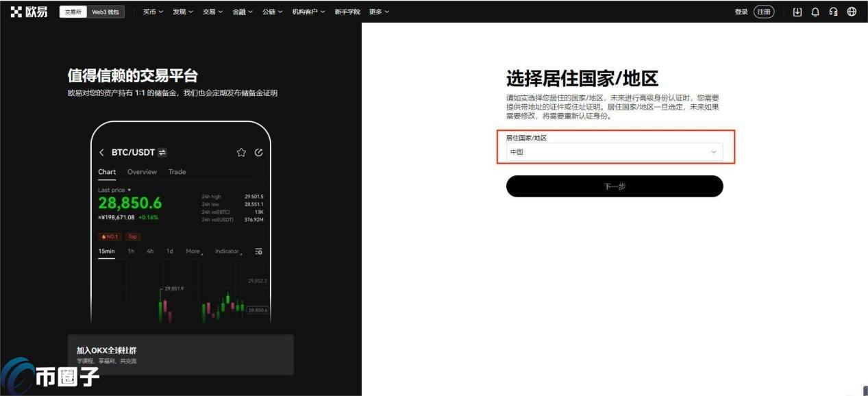868x396 pixels.
Task: Click the 24h high value 29,501.5
Action: pos(254,197)
